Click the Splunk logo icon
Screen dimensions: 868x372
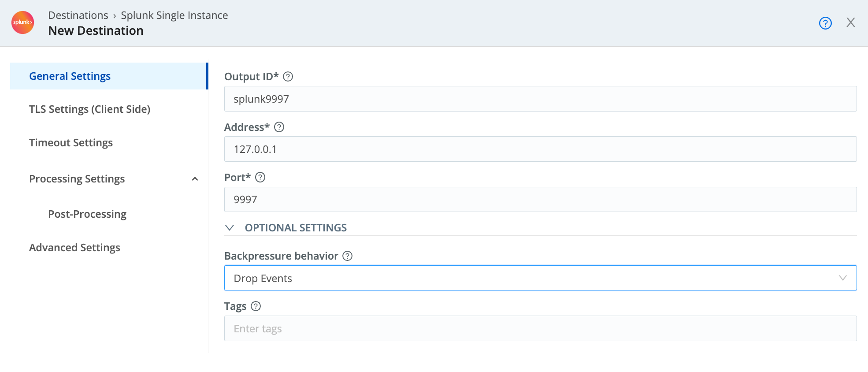pyautogui.click(x=22, y=22)
